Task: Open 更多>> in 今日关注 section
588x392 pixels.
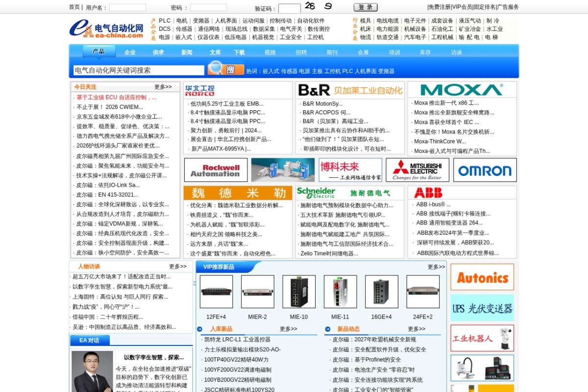Action: pyautogui.click(x=163, y=87)
